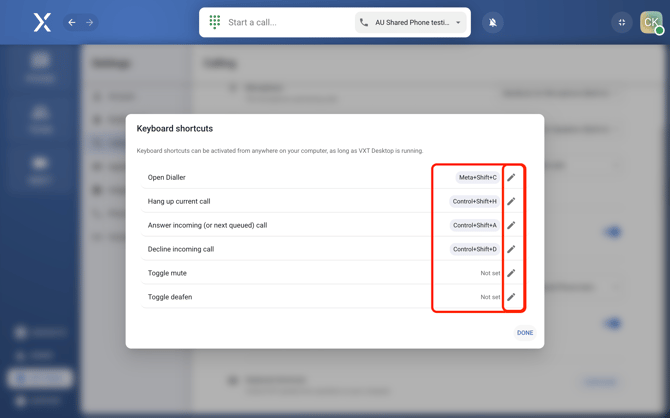670x418 pixels.
Task: Open the AU Shared Phone dropdown
Action: [411, 22]
